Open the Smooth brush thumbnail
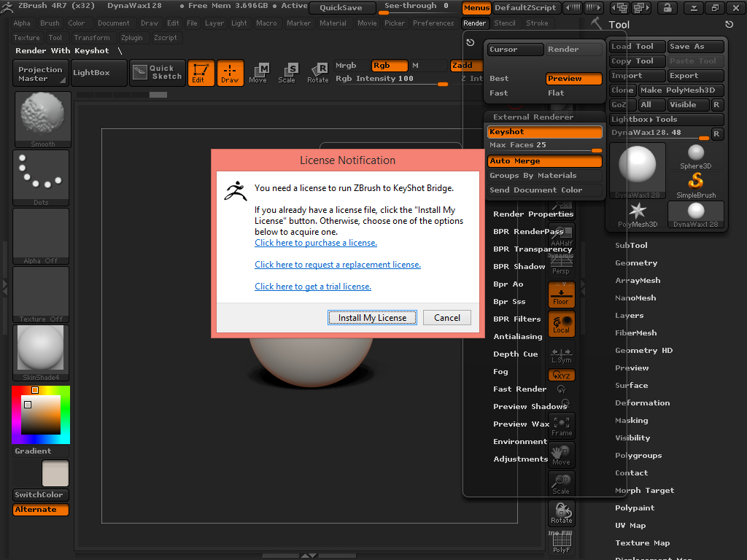 (43, 120)
